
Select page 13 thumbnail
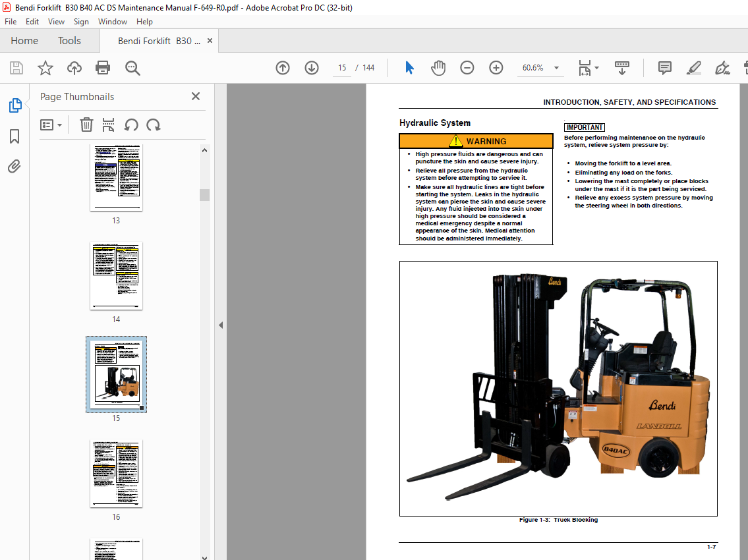click(x=116, y=177)
